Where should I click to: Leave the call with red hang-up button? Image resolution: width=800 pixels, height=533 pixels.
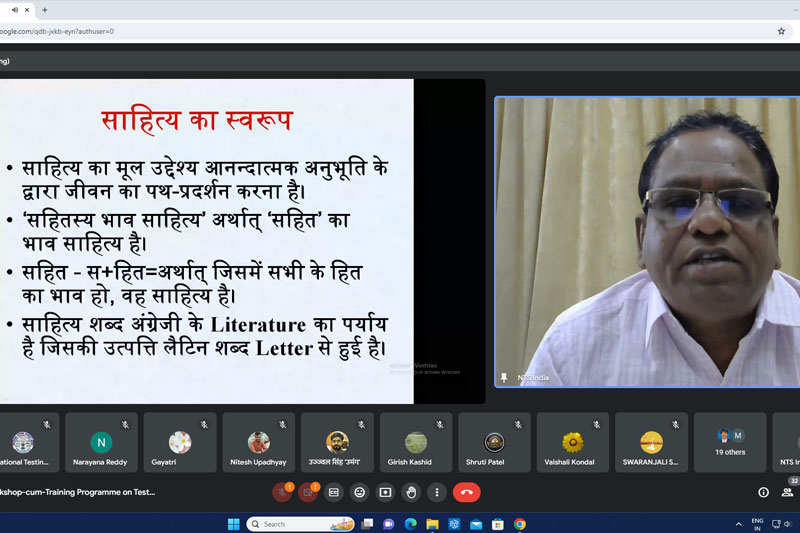466,493
